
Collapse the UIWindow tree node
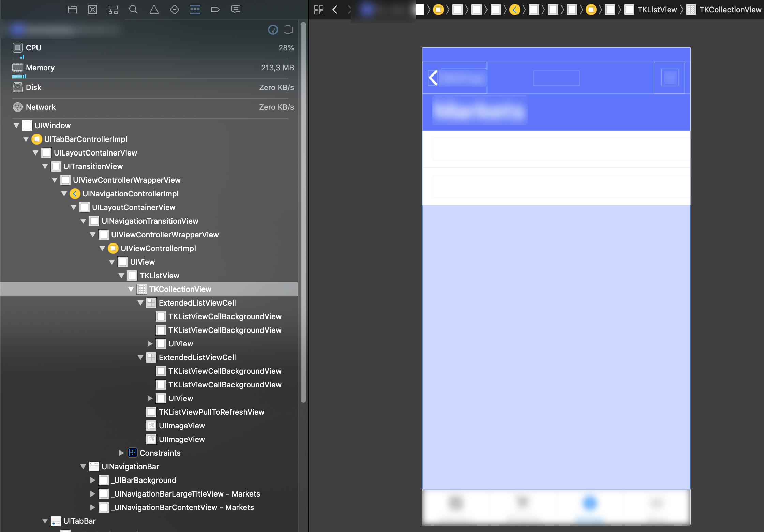coord(16,125)
